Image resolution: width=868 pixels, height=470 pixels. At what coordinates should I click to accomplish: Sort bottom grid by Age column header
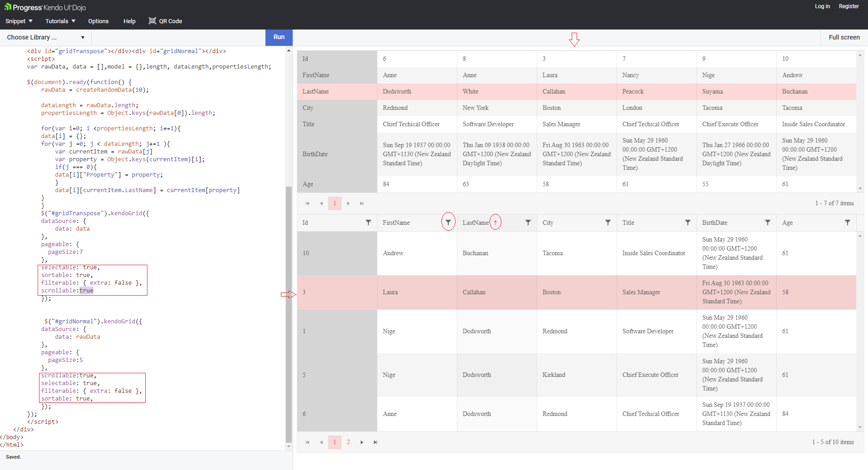pos(787,223)
